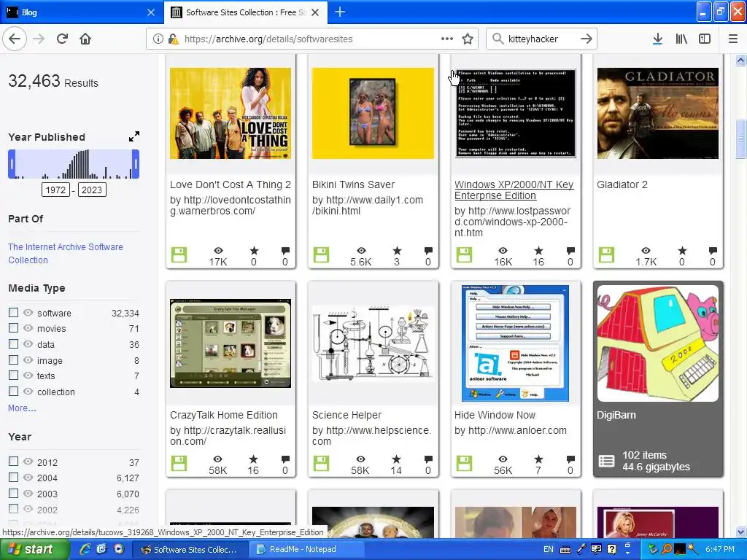Edit the 2023 end year field
The width and height of the screenshot is (747, 560).
point(92,190)
